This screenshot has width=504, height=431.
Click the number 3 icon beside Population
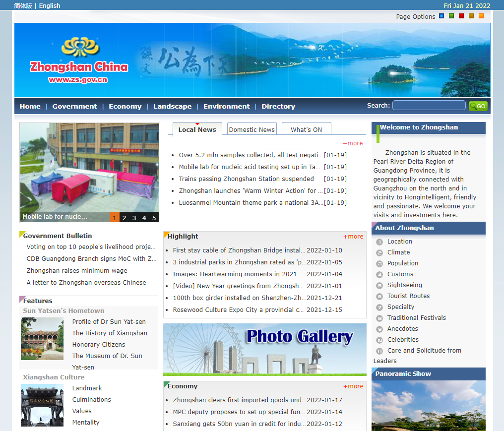point(379,264)
